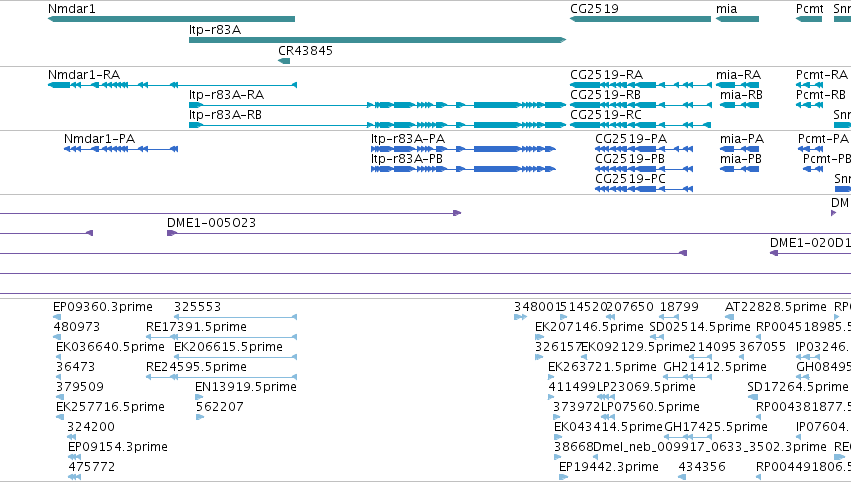This screenshot has width=851, height=482.
Task: Click the LP23069.5prime EST label
Action: tap(646, 387)
